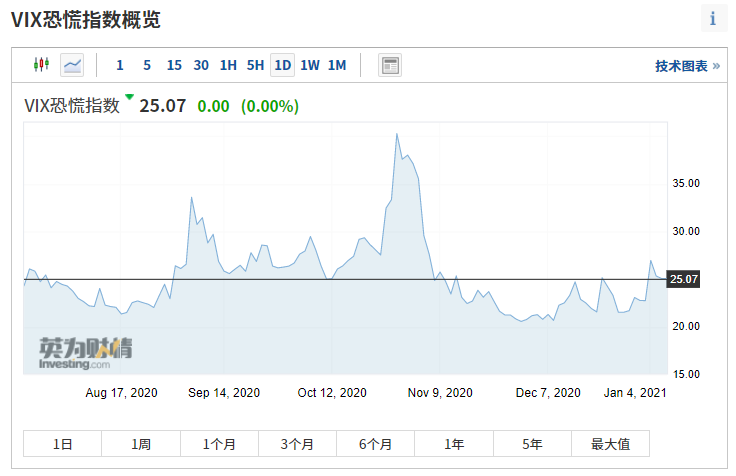Toggle the 1D daily interval
This screenshot has height=476, width=736.
pos(282,65)
